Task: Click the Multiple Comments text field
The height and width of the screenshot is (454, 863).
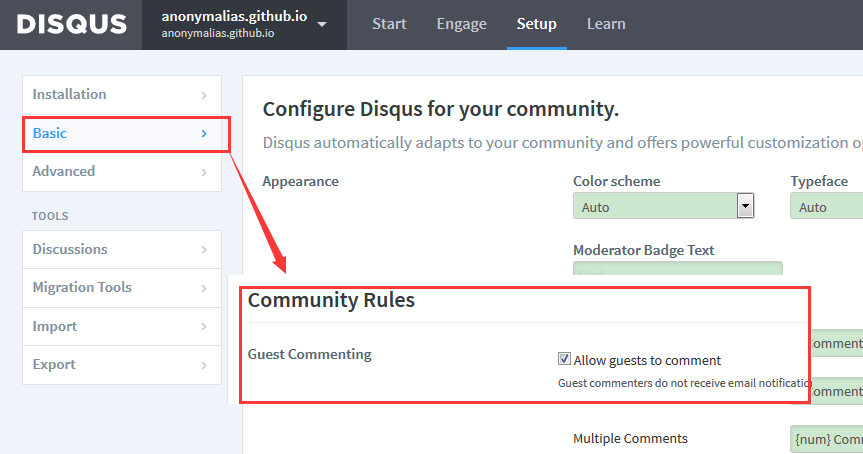Action: pos(826,439)
